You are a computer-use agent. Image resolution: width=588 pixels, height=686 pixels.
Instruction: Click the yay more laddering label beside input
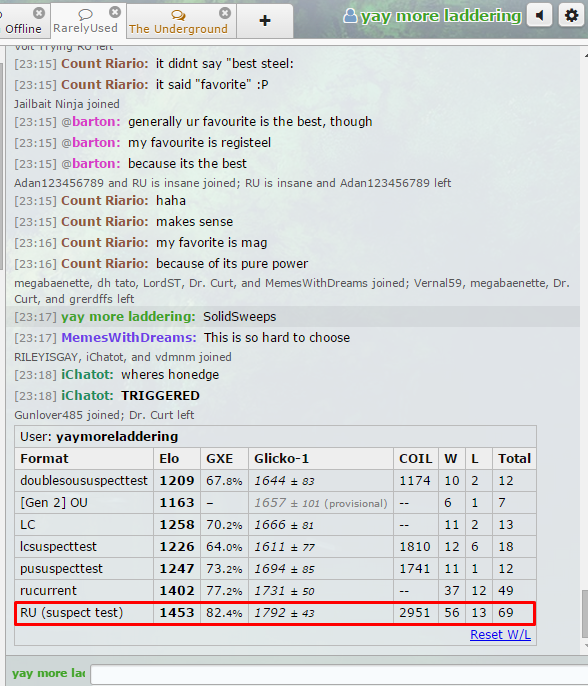pos(49,673)
